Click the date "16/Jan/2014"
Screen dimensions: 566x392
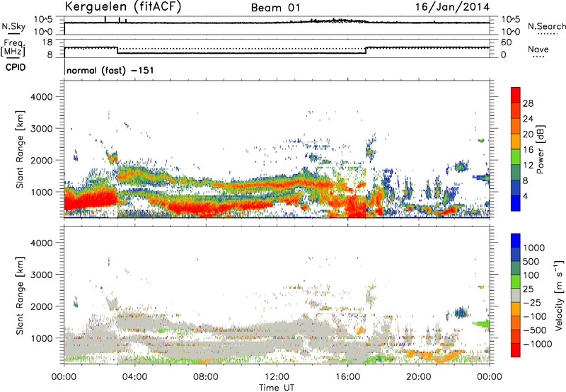click(452, 7)
